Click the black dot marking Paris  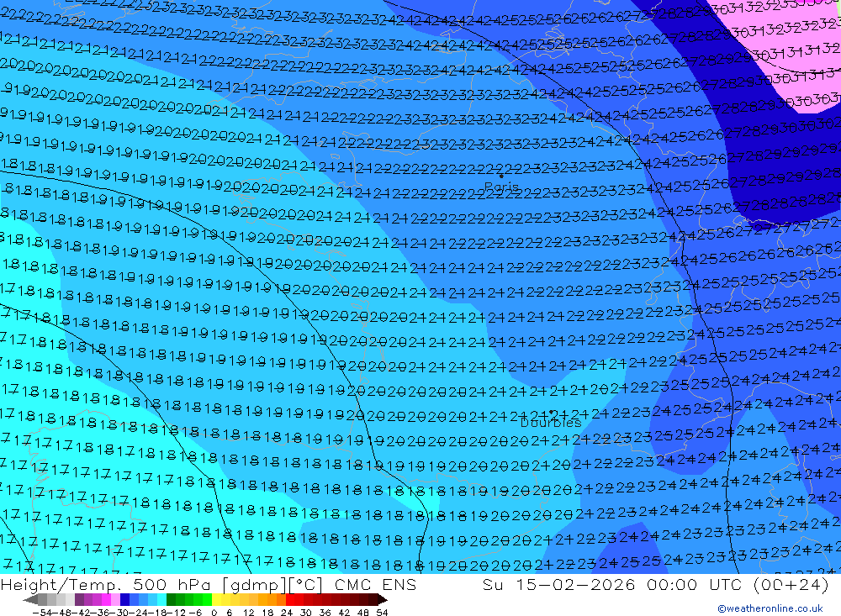(x=501, y=176)
